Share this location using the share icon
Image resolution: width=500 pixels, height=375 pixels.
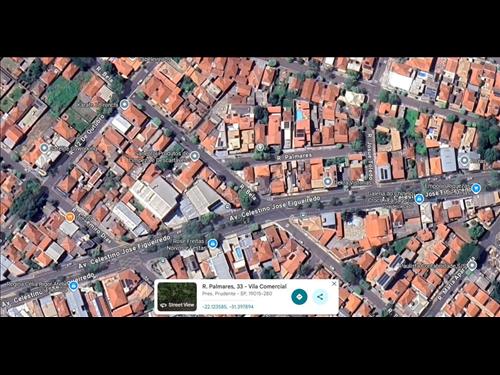pyautogui.click(x=320, y=296)
